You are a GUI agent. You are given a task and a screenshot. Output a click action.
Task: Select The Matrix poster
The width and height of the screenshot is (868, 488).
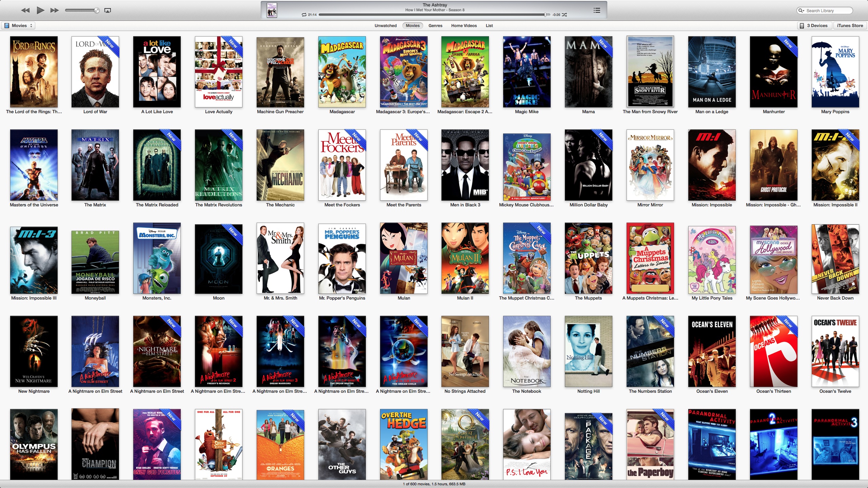[95, 165]
